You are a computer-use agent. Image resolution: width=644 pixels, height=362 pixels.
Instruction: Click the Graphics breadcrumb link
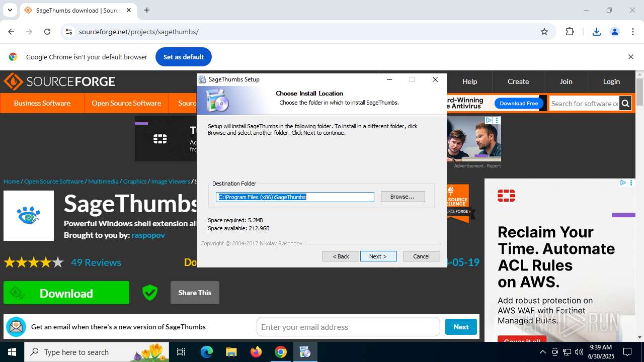[x=135, y=182]
